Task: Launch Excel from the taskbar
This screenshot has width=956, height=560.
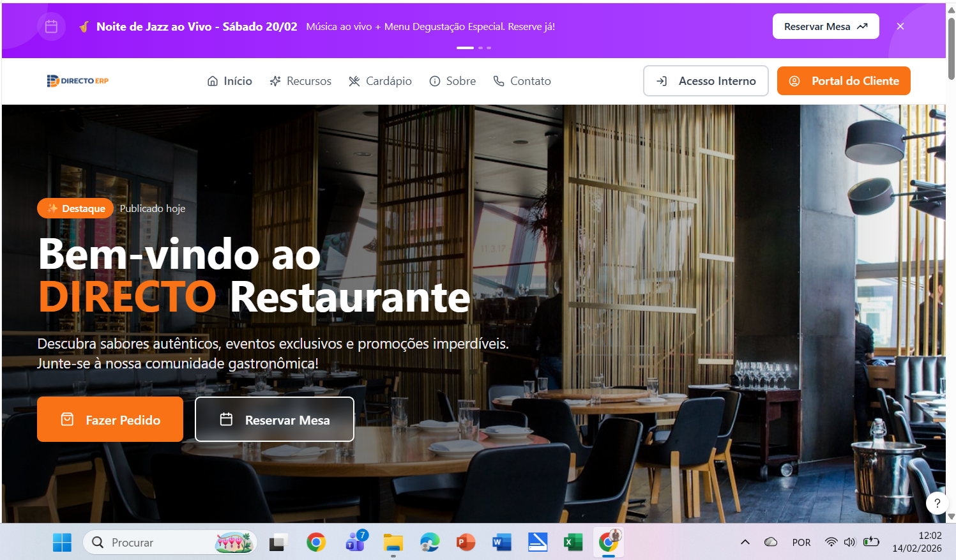Action: (572, 542)
